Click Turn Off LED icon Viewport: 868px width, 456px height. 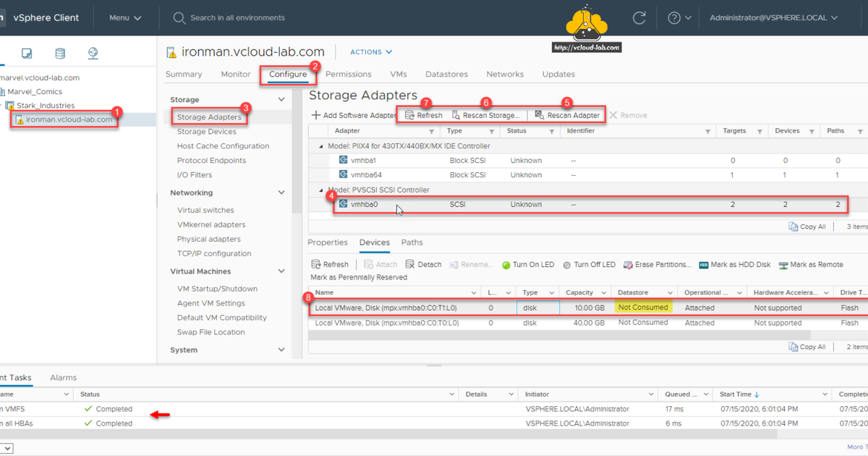(566, 265)
